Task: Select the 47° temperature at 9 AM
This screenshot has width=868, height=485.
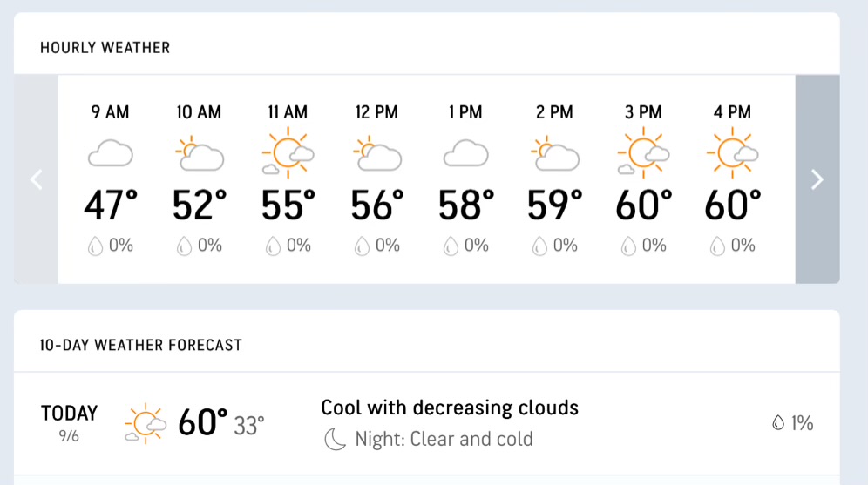Action: pos(111,205)
